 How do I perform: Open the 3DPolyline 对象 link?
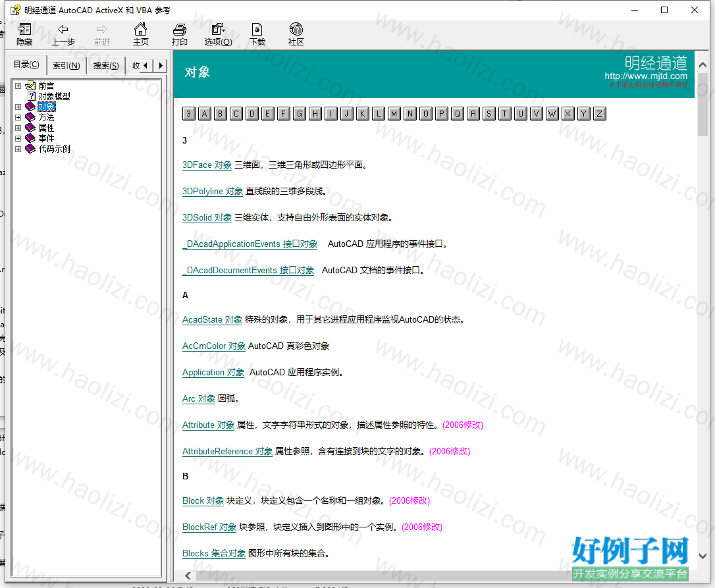coord(213,191)
